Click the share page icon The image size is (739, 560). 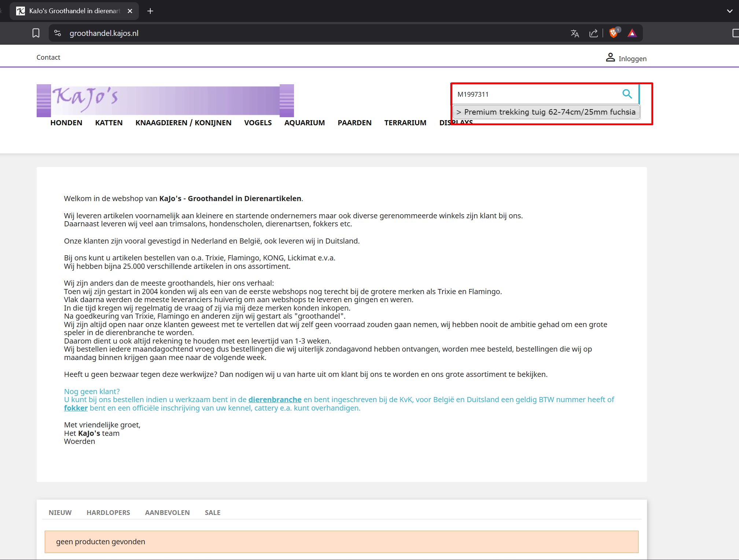(x=593, y=33)
